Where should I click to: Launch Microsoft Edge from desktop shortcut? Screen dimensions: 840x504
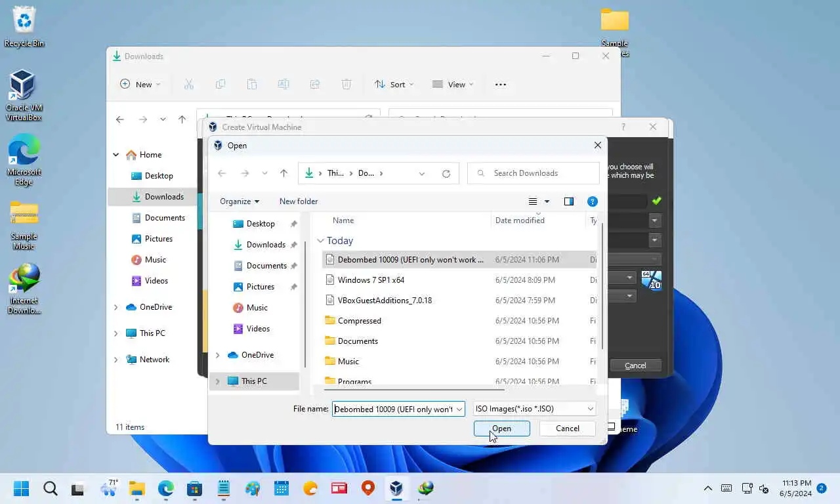24,159
